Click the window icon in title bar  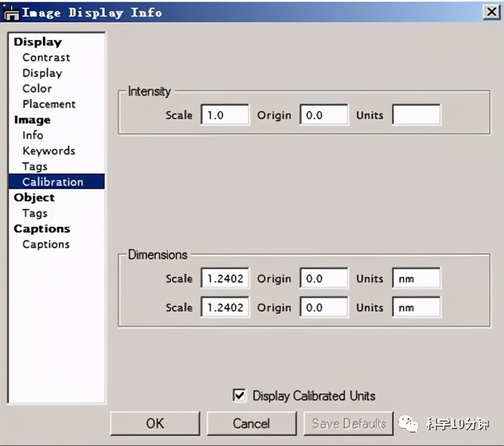(11, 12)
